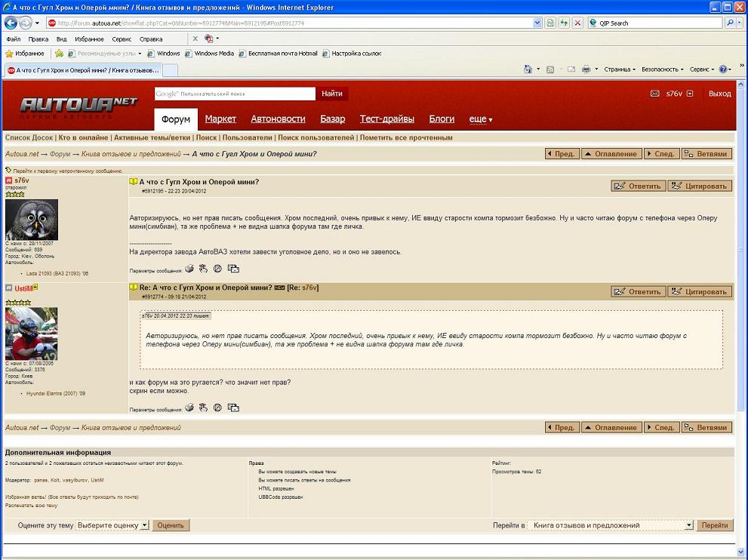Click the Google custom search input field
This screenshot has height=560, width=748.
point(235,94)
